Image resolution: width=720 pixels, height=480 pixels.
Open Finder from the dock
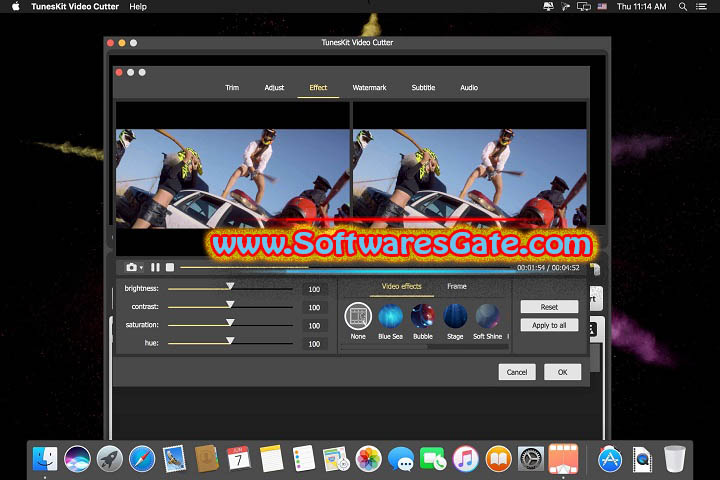(x=45, y=458)
